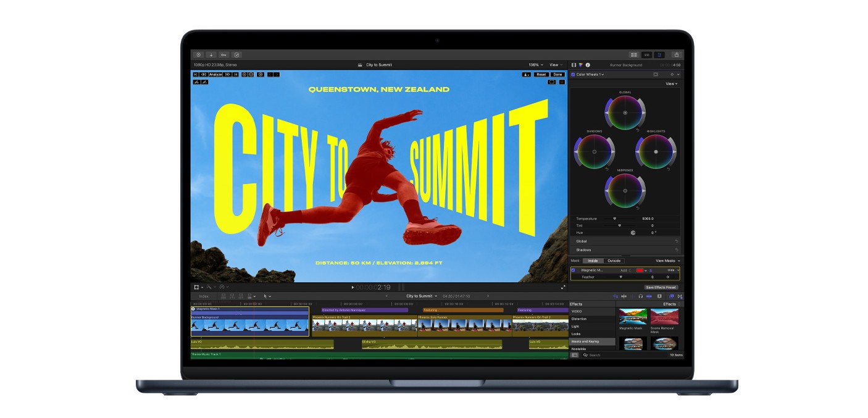Screen dimensions: 868x418
Task: Open the Color inspector triangle icon
Action: 580,65
